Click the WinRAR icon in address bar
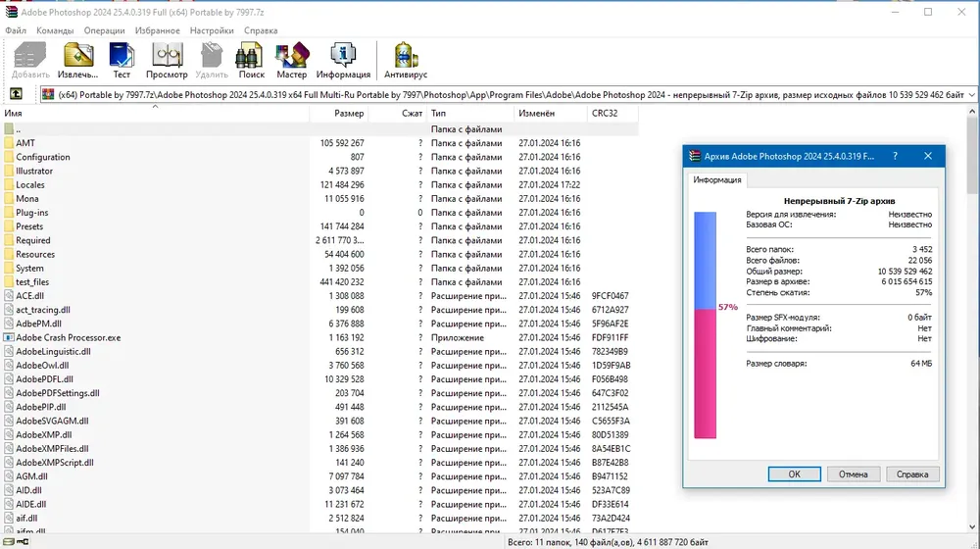 tap(48, 94)
